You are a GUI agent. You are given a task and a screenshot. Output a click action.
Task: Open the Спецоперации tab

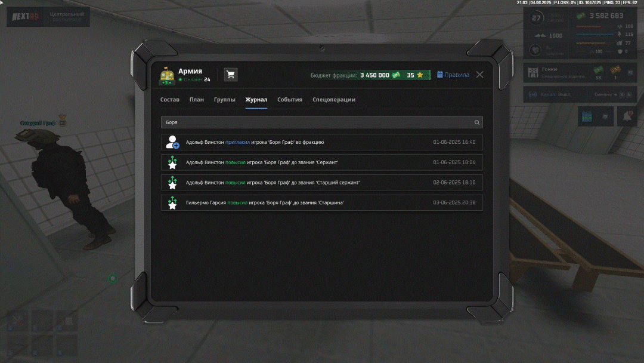point(334,100)
